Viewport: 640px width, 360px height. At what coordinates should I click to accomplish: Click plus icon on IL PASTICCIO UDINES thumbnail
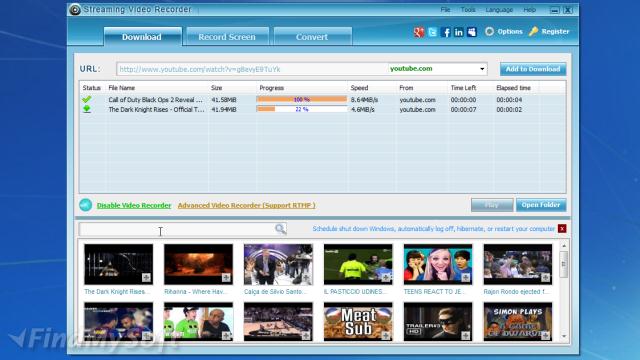386,278
